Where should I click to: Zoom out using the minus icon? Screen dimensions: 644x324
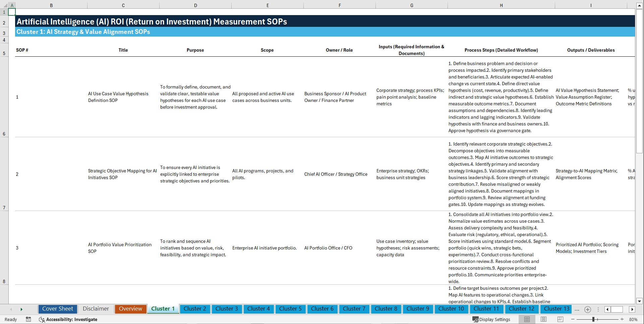click(x=573, y=319)
